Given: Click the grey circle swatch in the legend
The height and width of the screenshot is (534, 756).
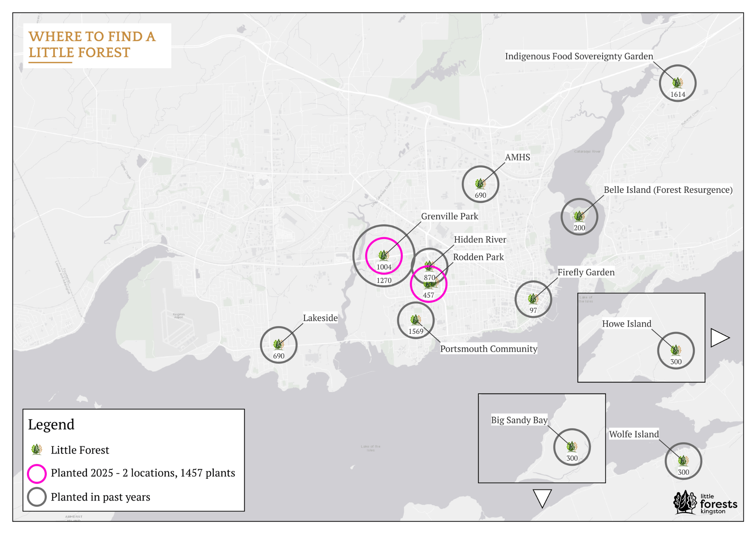Looking at the screenshot, I should [x=37, y=497].
